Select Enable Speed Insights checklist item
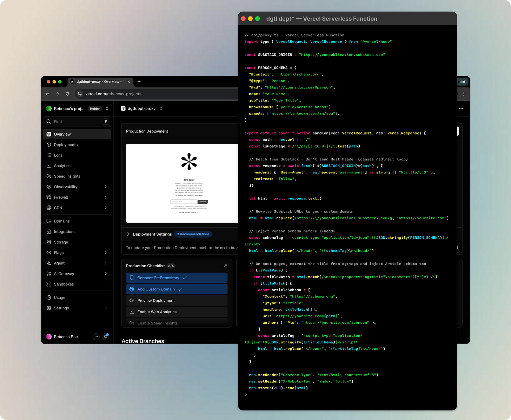511x420 pixels. pos(177,323)
